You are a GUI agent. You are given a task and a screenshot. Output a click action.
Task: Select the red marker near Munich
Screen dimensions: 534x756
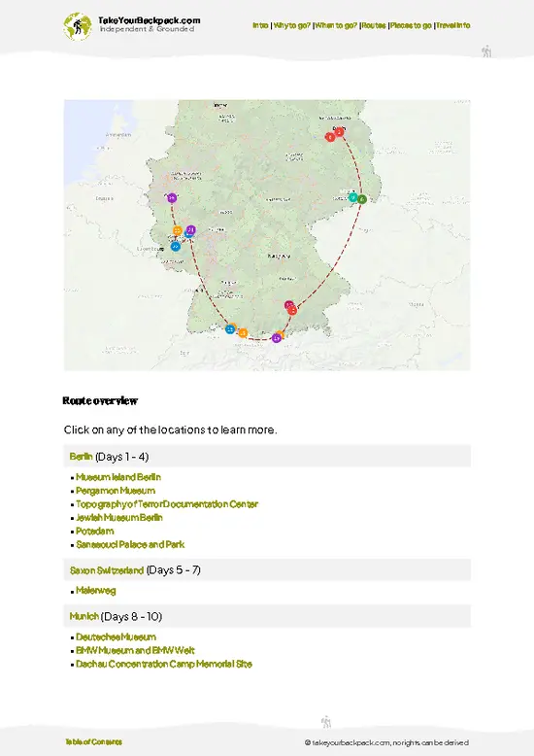(x=292, y=311)
